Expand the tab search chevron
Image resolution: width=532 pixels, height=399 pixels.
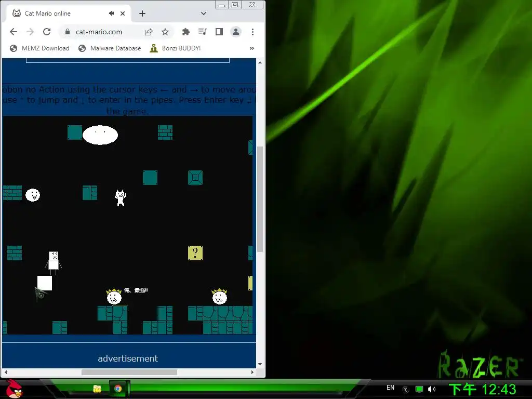204,14
